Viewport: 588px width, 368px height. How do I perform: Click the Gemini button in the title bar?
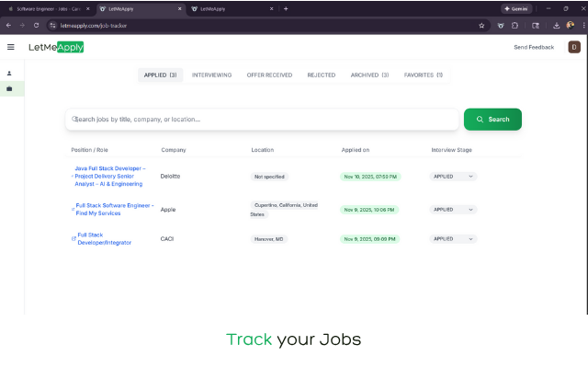tap(516, 8)
